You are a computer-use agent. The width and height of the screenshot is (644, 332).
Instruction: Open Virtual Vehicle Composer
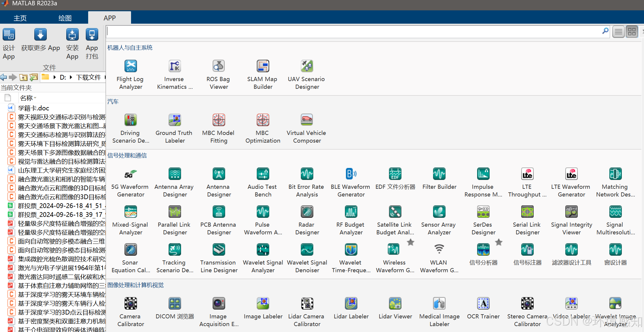coord(307,128)
